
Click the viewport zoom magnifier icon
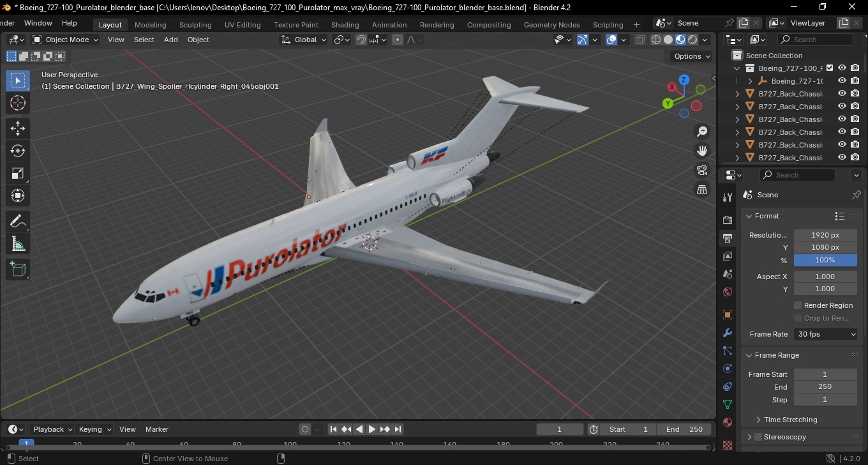coord(702,132)
